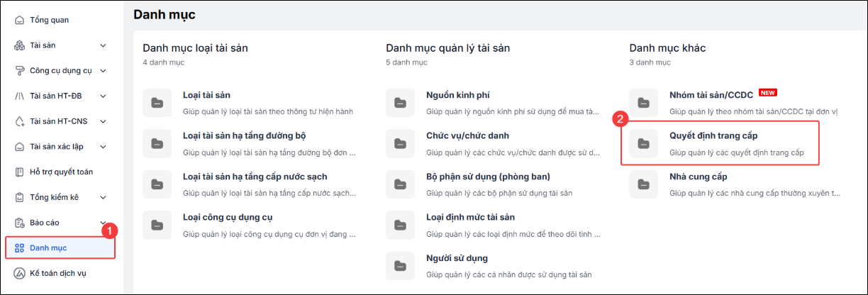Expand the Tài sản HT-ĐB chevron
This screenshot has width=868, height=295.
(103, 96)
